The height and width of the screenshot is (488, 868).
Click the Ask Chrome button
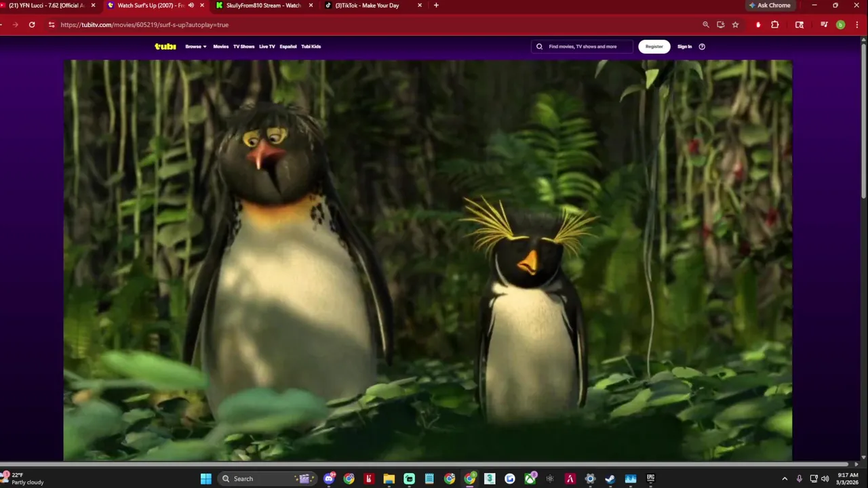point(770,5)
